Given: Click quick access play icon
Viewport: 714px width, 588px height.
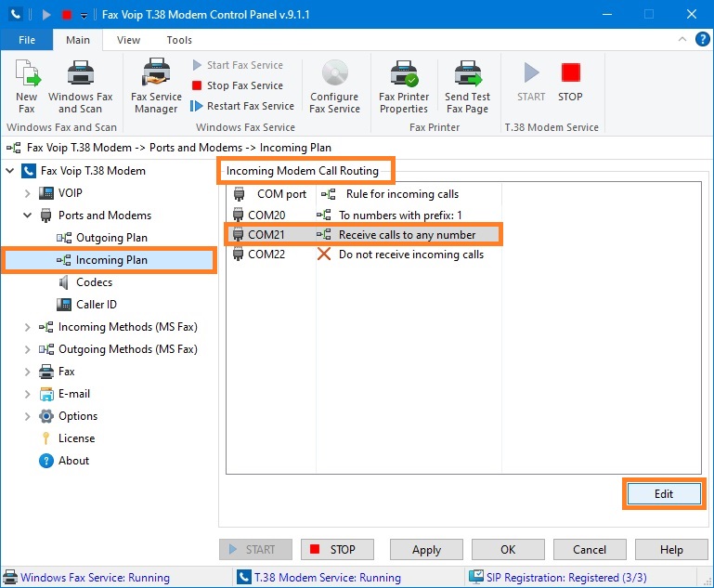Looking at the screenshot, I should (x=46, y=15).
